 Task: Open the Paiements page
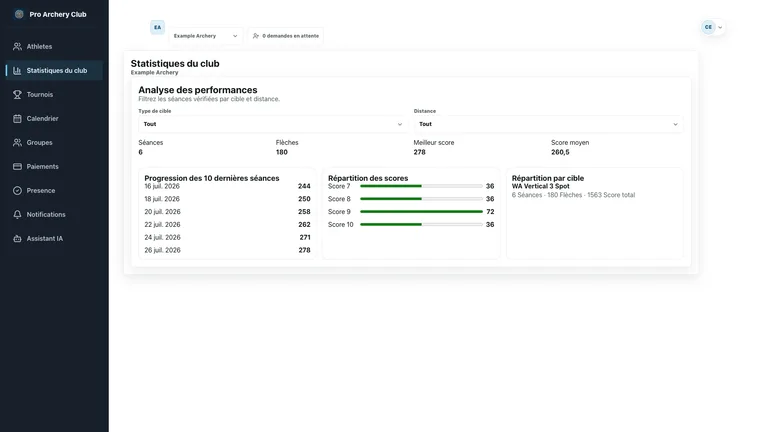click(54, 167)
